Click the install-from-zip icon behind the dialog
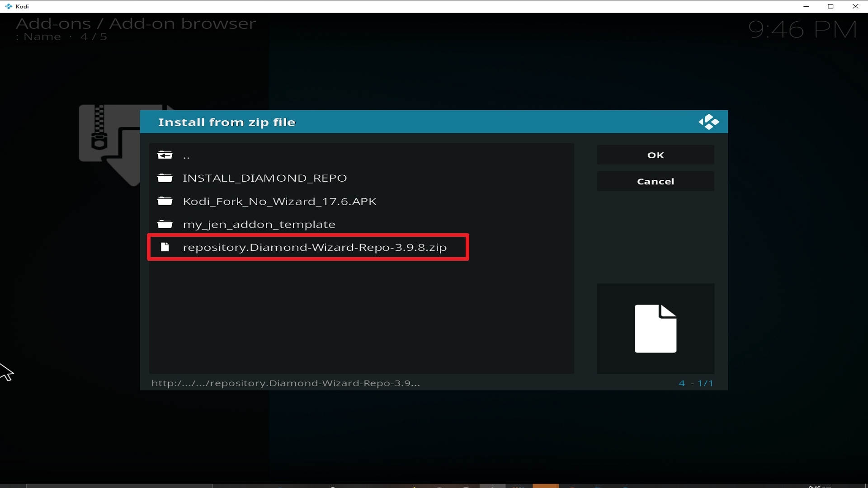The height and width of the screenshot is (488, 868). click(109, 145)
